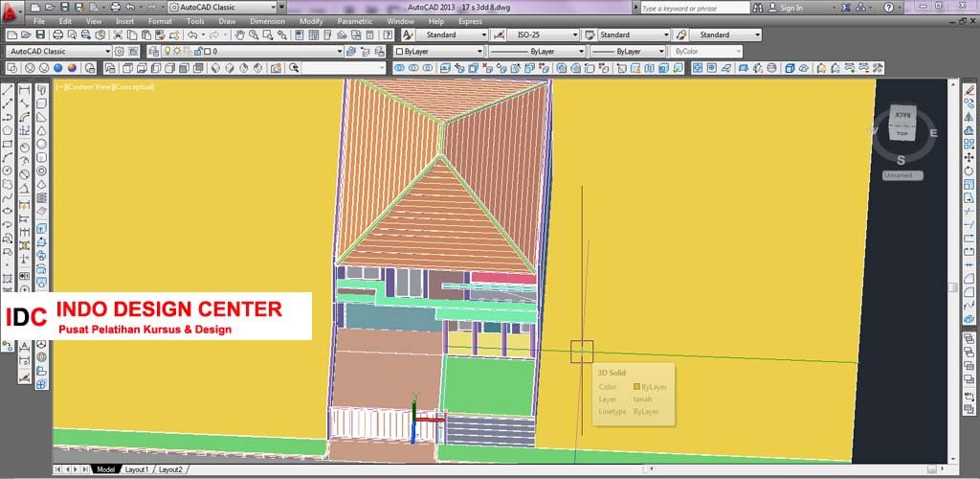Open the Standard text style dropdown
The width and height of the screenshot is (980, 479).
451,35
